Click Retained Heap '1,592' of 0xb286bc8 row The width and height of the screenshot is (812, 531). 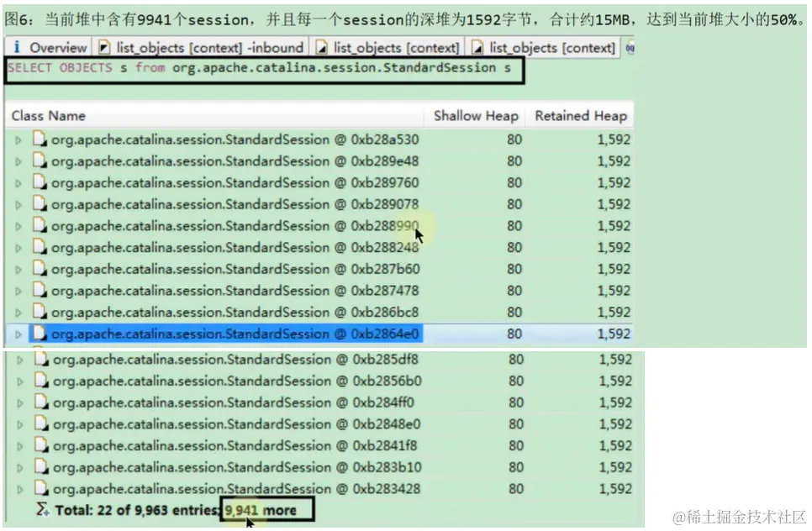coord(614,313)
